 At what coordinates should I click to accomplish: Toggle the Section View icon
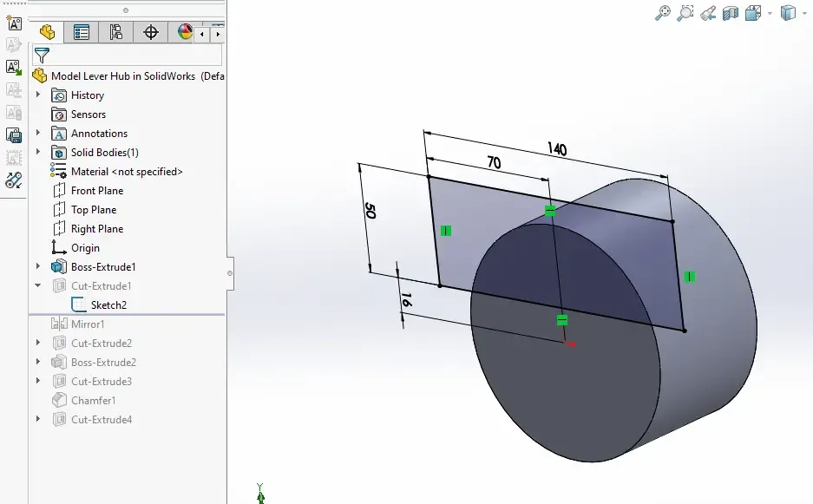[x=730, y=13]
